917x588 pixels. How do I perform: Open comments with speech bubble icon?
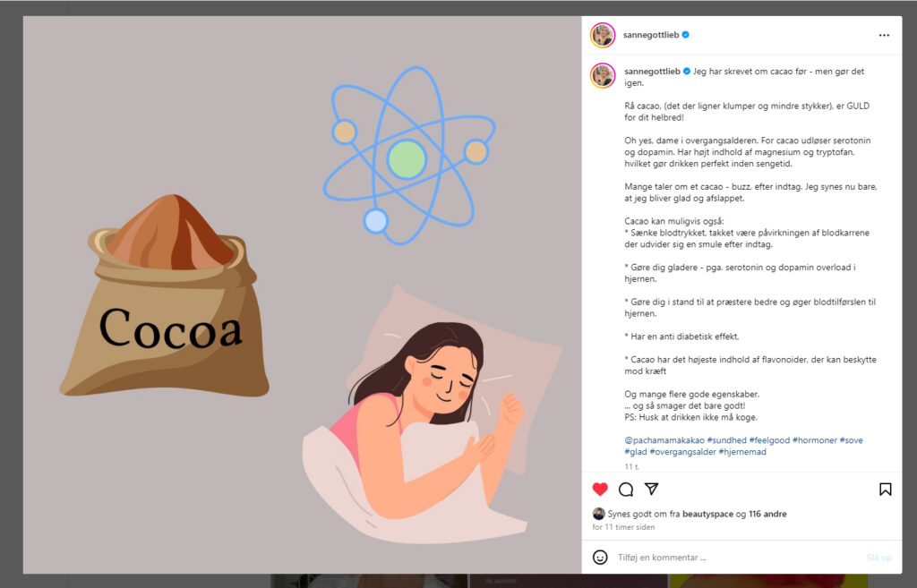pos(626,490)
